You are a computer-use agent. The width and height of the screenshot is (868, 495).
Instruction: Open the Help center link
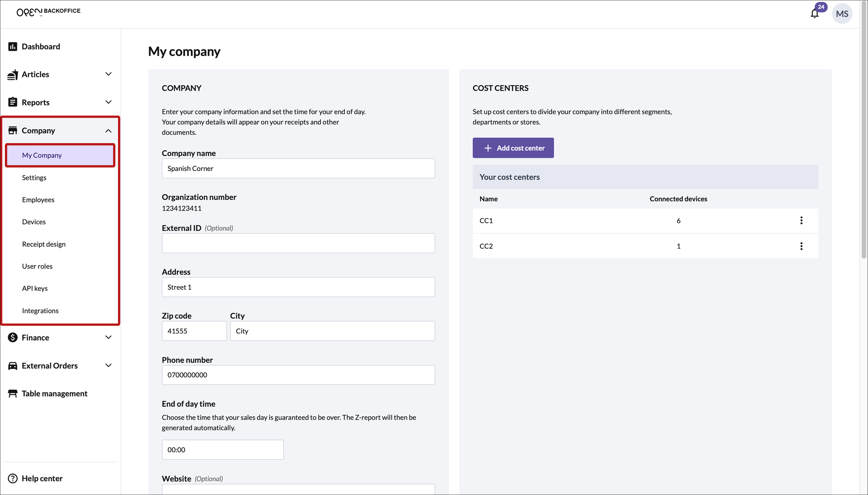point(42,478)
